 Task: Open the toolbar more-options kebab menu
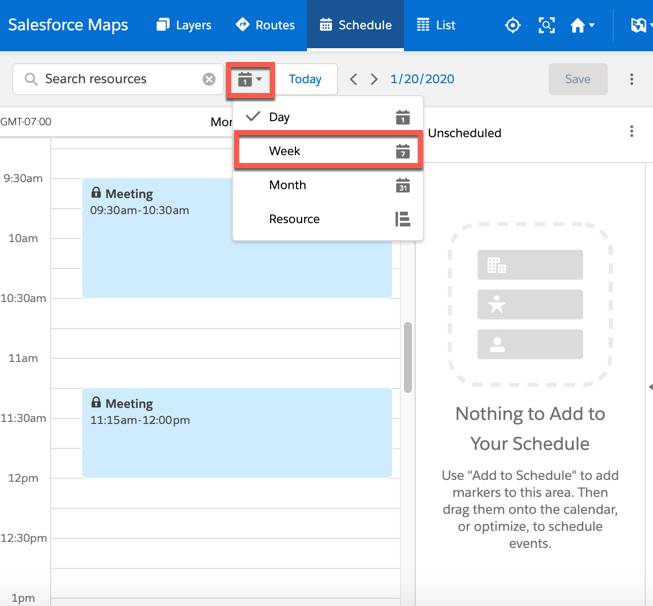[x=632, y=79]
